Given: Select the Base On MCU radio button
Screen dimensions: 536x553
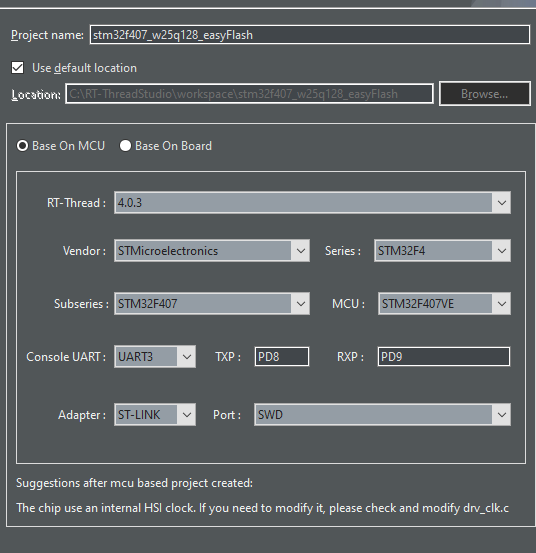Looking at the screenshot, I should click(22, 146).
